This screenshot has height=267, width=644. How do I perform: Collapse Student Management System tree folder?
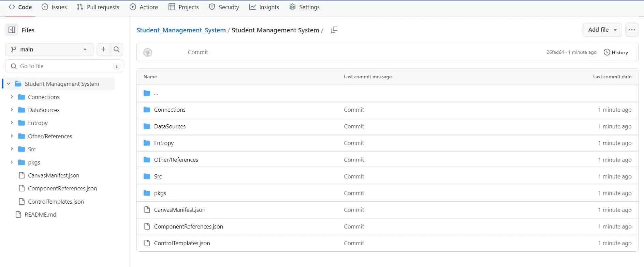click(9, 84)
